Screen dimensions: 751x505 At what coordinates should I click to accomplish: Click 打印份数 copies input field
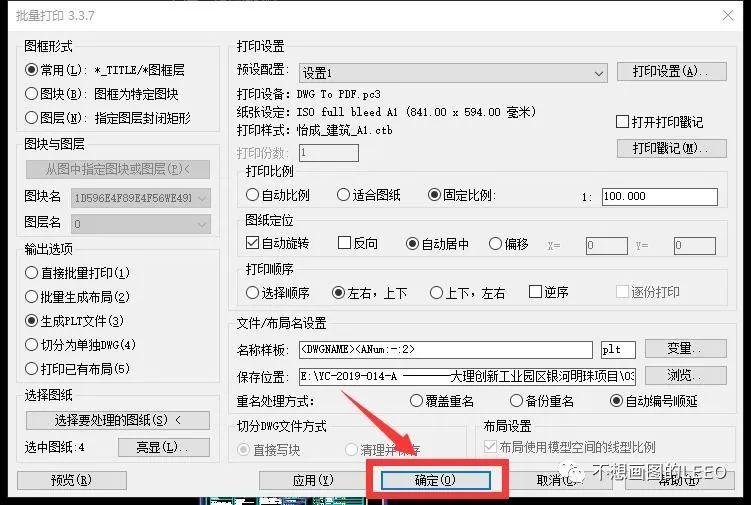tap(329, 153)
